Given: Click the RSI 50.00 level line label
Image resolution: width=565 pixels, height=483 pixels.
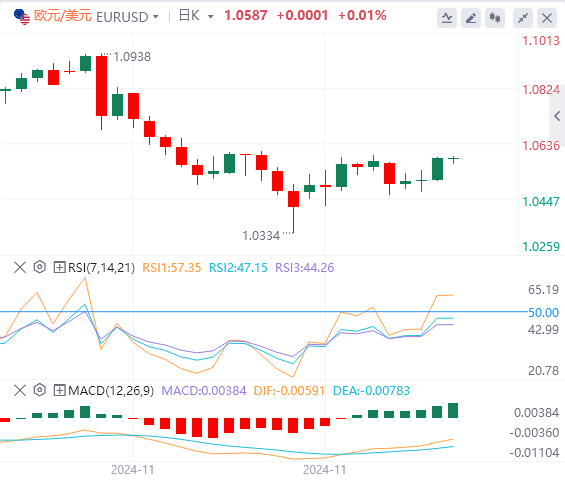Looking at the screenshot, I should click(543, 312).
